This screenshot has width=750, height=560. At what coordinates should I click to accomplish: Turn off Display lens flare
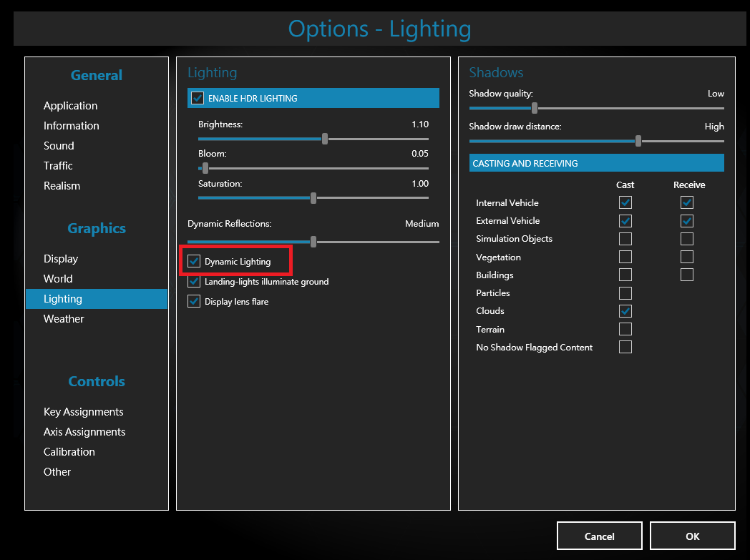click(194, 302)
